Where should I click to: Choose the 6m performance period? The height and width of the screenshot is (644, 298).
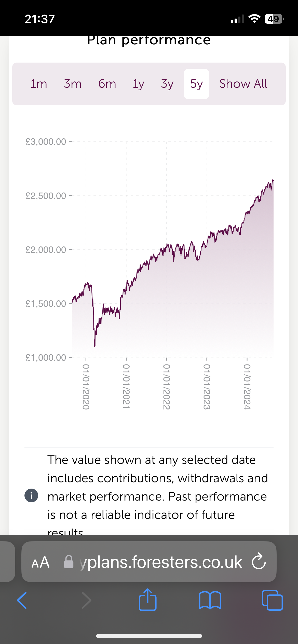tap(107, 84)
